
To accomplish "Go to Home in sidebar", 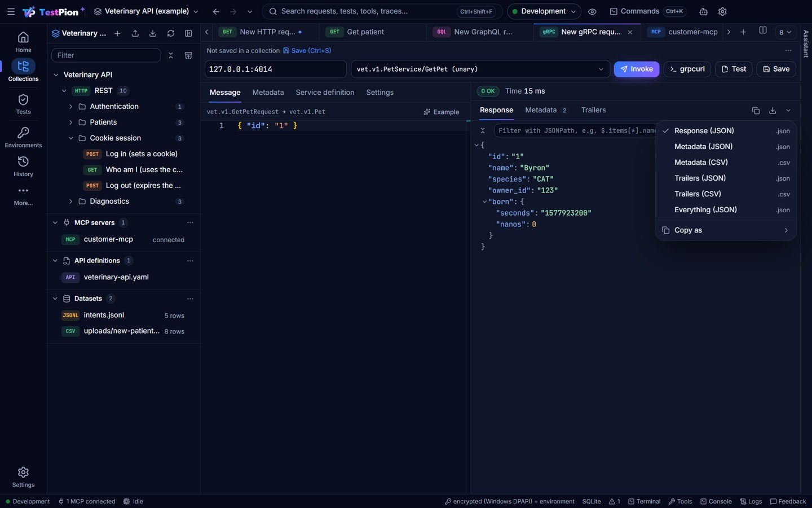I will click(x=23, y=42).
